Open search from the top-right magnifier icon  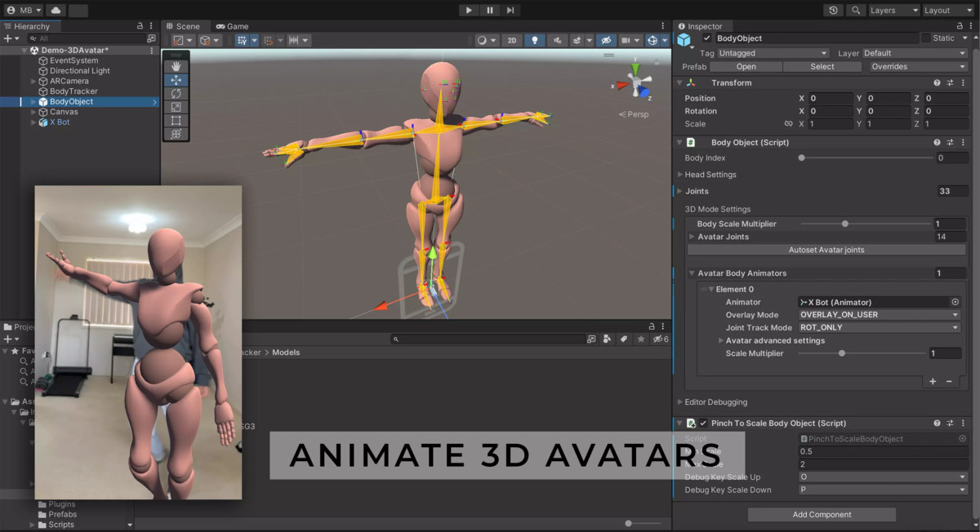coord(855,11)
